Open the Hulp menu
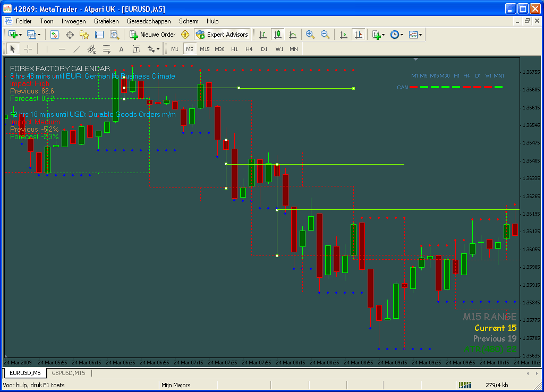The height and width of the screenshot is (392, 544). tap(212, 21)
